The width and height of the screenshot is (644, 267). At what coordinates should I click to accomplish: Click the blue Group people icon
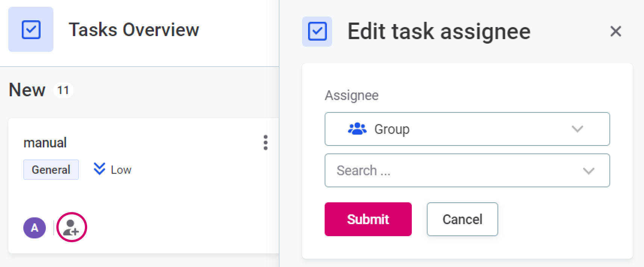[357, 129]
